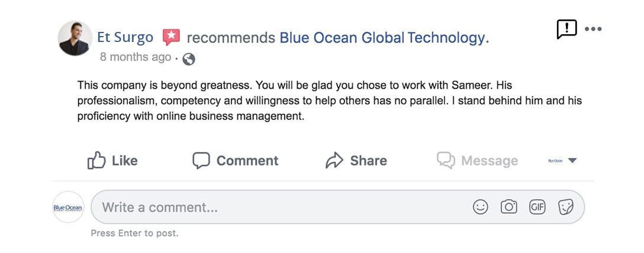Click the public globe privacy icon
The height and width of the screenshot is (253, 644).
[188, 59]
